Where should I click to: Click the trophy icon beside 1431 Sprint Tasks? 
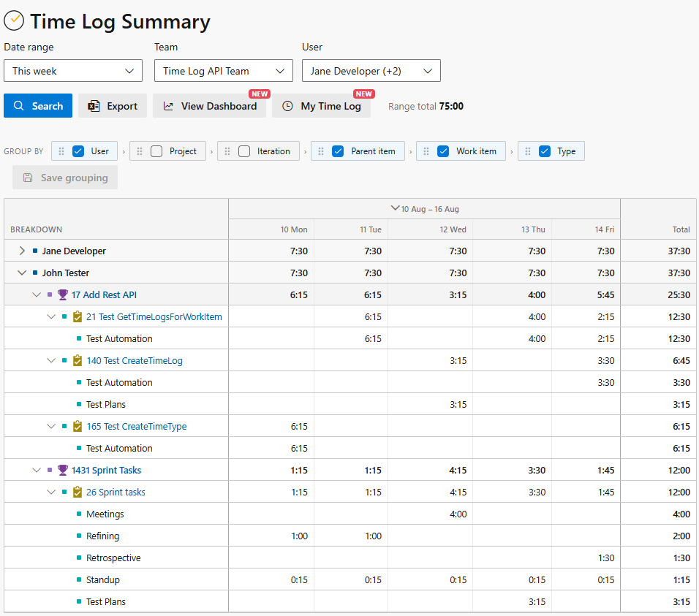[63, 471]
